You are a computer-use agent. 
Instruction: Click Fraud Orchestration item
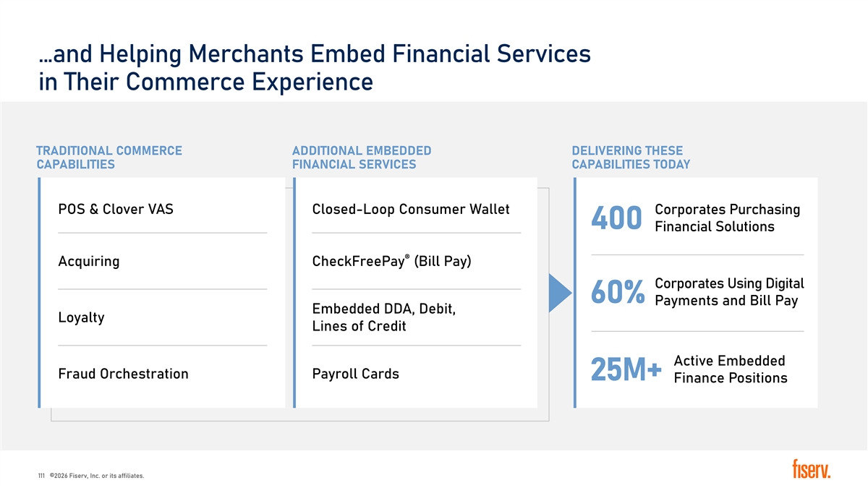click(x=123, y=374)
